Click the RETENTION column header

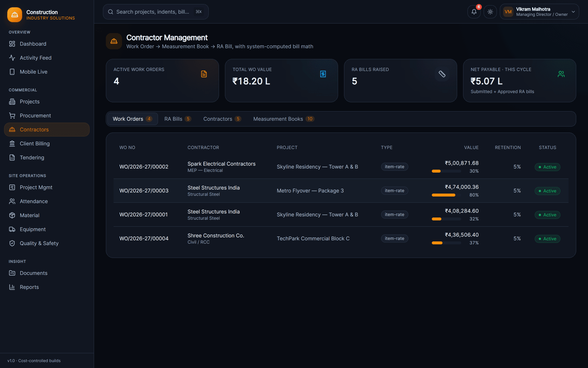click(x=508, y=148)
